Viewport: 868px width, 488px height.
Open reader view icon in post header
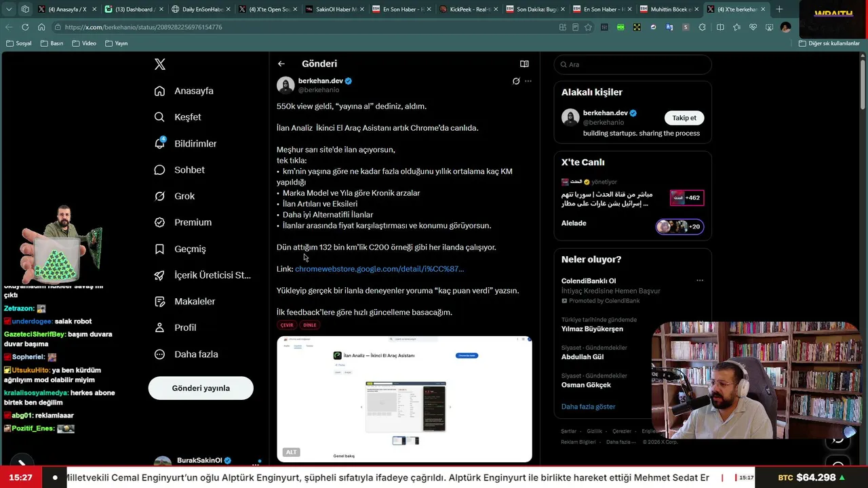[524, 64]
